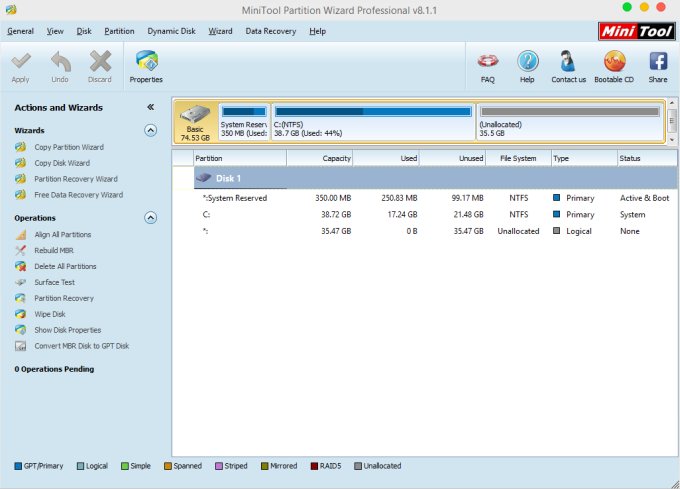Click the Wipe Disk link
This screenshot has width=680, height=489.
coord(50,314)
